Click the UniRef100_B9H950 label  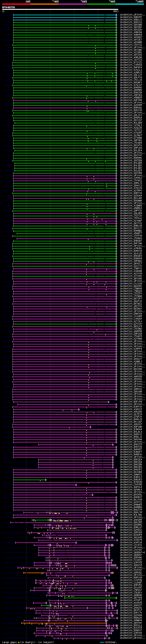pyautogui.click(x=131, y=87)
